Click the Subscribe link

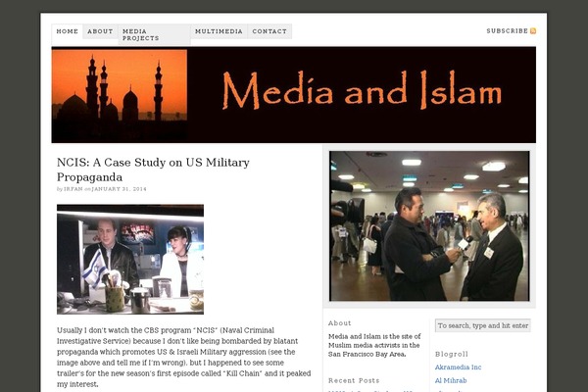pos(507,30)
